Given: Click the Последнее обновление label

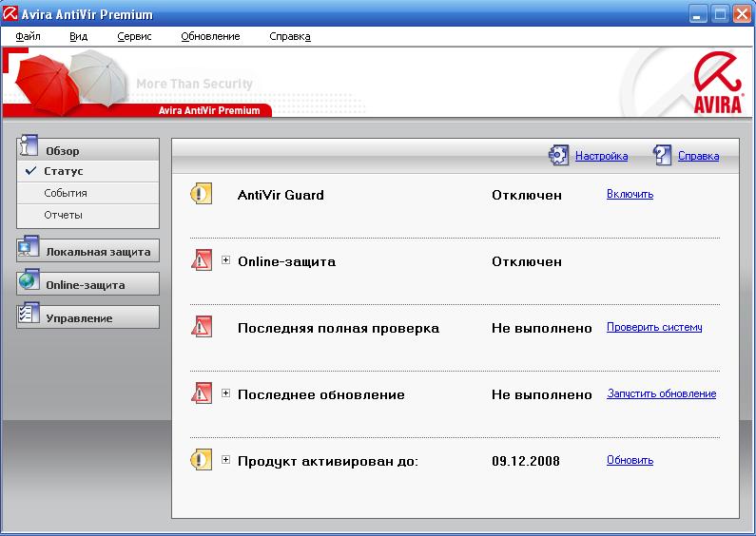Looking at the screenshot, I should coord(321,394).
